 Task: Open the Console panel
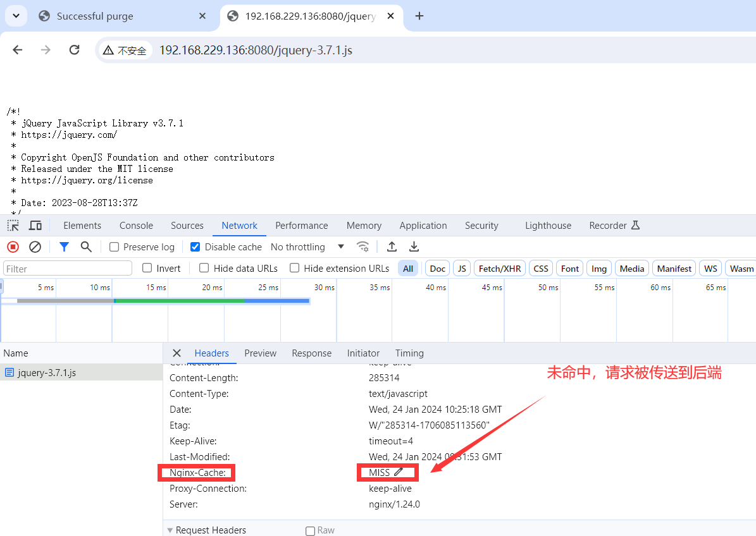coord(137,226)
